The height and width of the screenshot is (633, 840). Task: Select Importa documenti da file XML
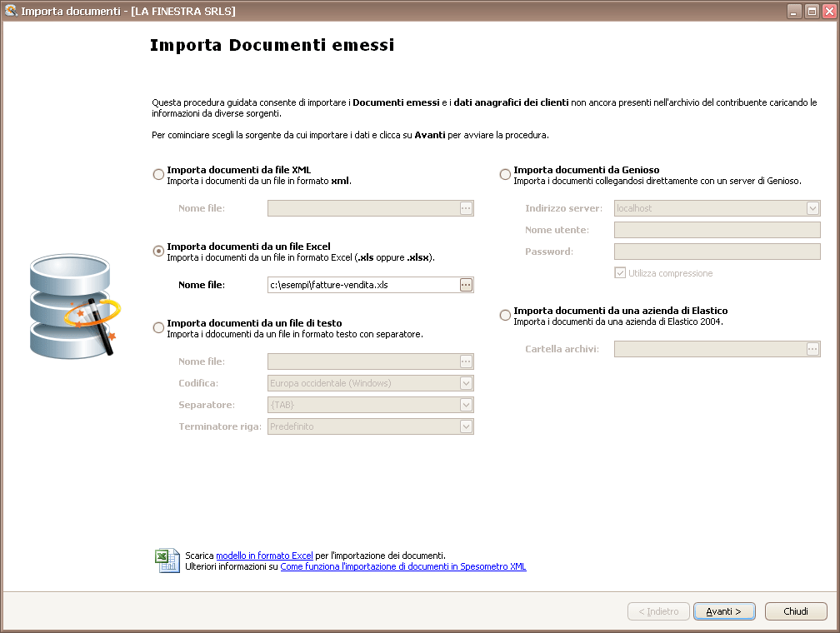pos(158,174)
